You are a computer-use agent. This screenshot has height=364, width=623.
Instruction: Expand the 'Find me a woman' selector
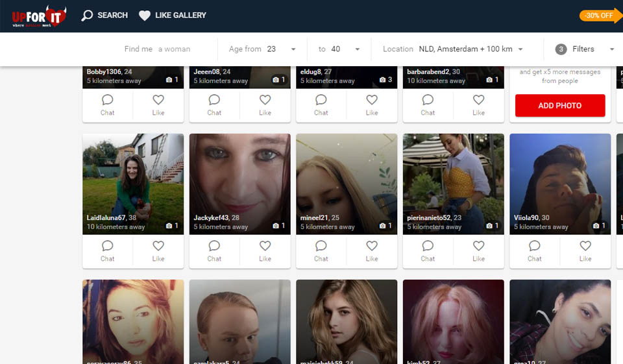click(x=158, y=49)
